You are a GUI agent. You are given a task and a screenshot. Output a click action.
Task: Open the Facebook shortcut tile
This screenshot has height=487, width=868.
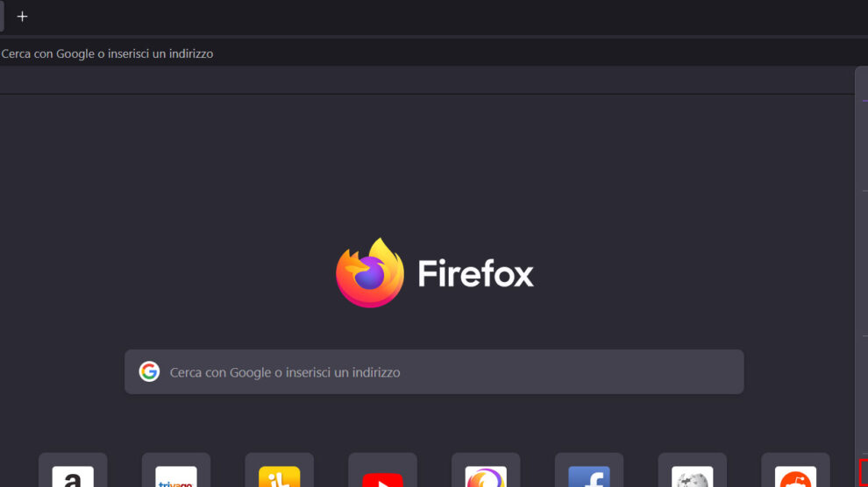point(589,470)
